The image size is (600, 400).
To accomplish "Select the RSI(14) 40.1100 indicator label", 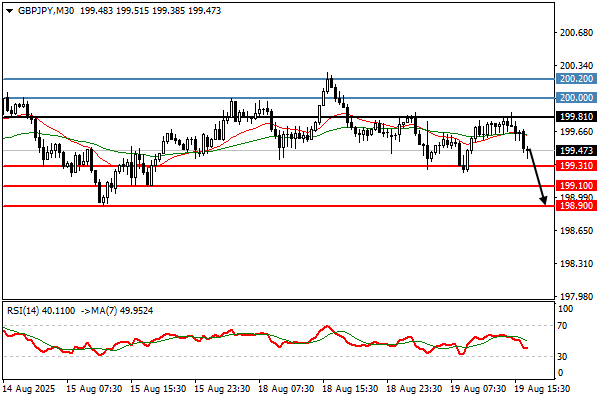I will point(41,311).
